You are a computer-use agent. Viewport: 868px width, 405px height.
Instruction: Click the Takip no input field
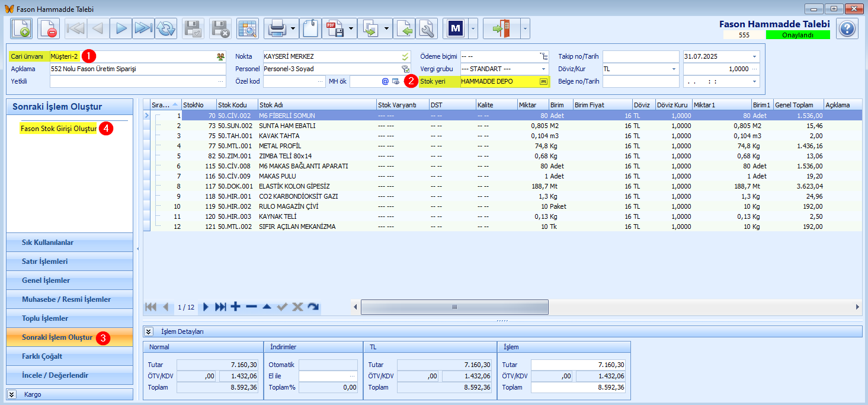click(641, 56)
